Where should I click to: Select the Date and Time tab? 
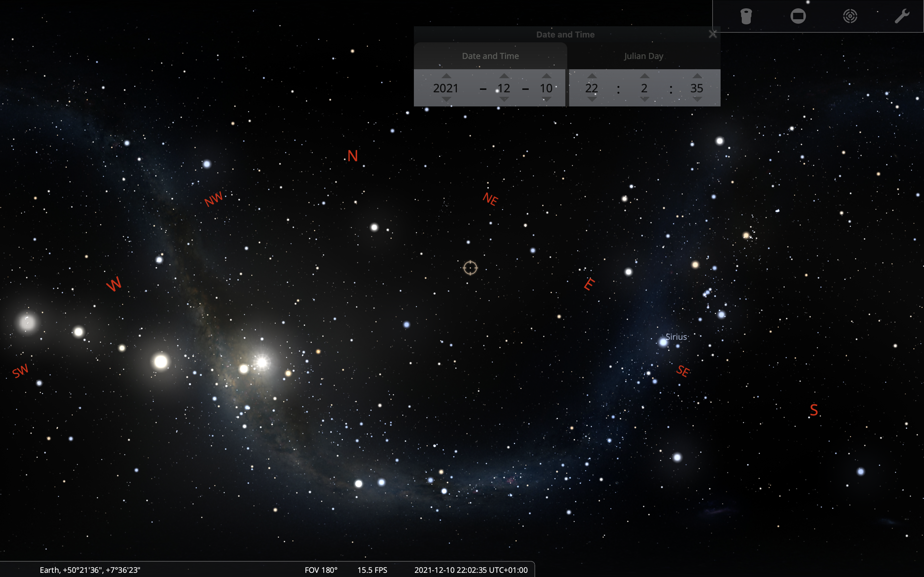[490, 56]
